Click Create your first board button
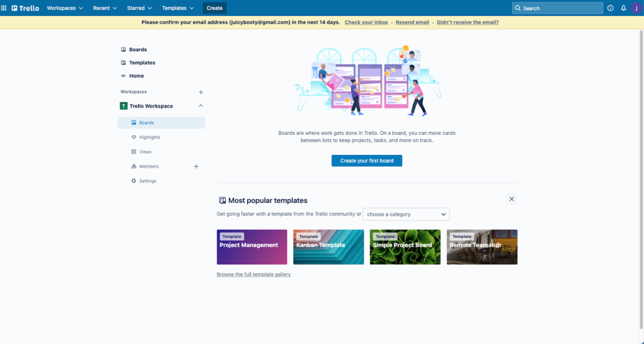The height and width of the screenshot is (344, 644). click(x=367, y=161)
